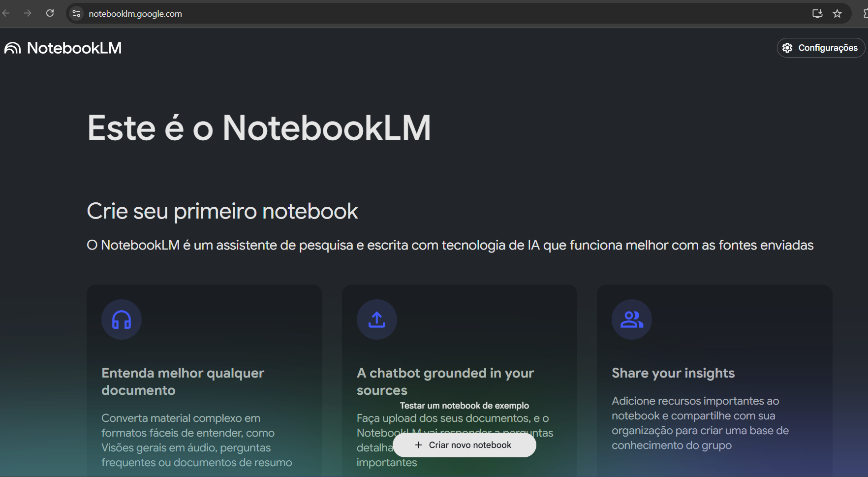This screenshot has height=477, width=868.
Task: Click the NotebookLM logo icon
Action: [x=12, y=47]
